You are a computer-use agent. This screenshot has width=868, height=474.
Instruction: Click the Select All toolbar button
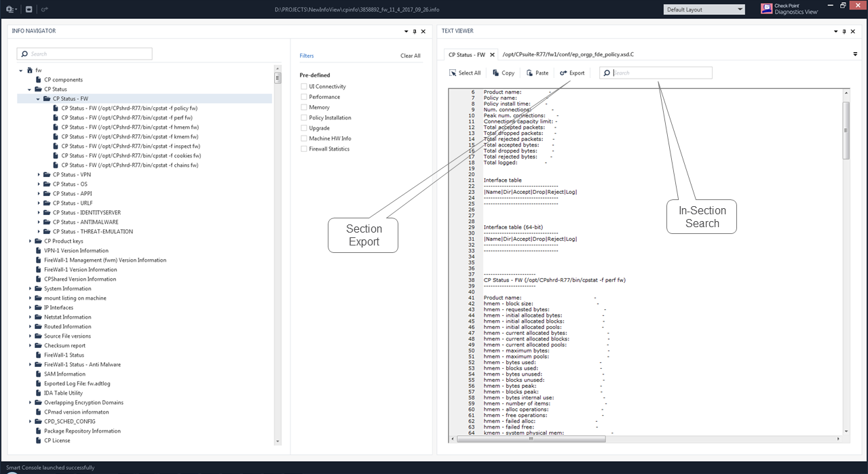[465, 73]
